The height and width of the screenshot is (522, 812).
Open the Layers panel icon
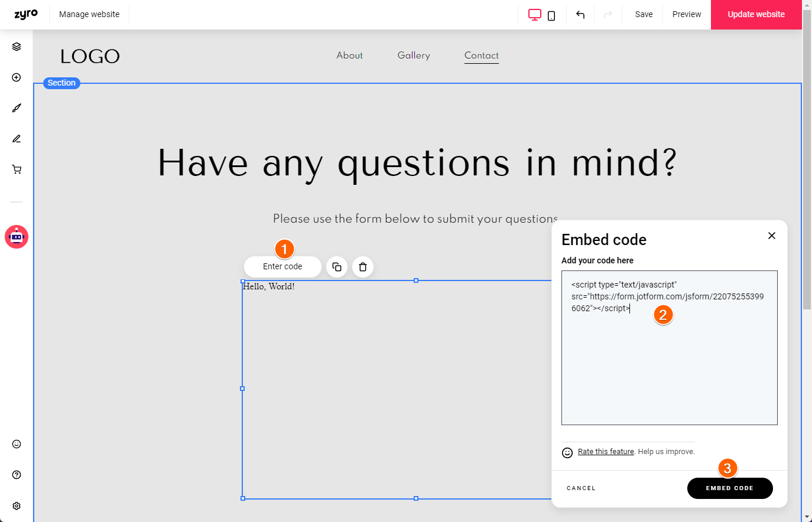pyautogui.click(x=17, y=47)
